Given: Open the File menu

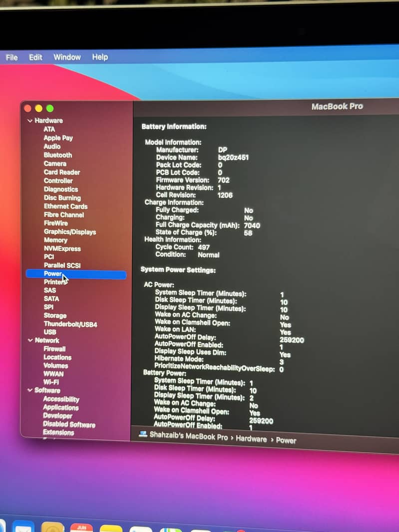Looking at the screenshot, I should (x=12, y=57).
